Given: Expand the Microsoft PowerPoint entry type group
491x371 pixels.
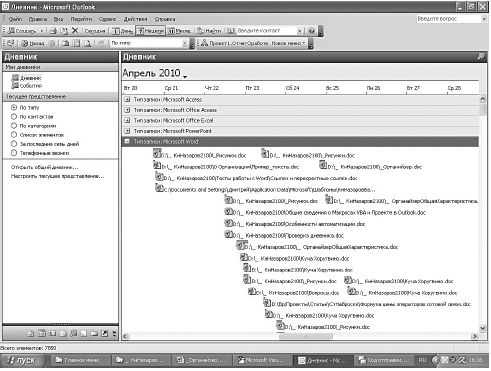Looking at the screenshot, I should tap(127, 131).
